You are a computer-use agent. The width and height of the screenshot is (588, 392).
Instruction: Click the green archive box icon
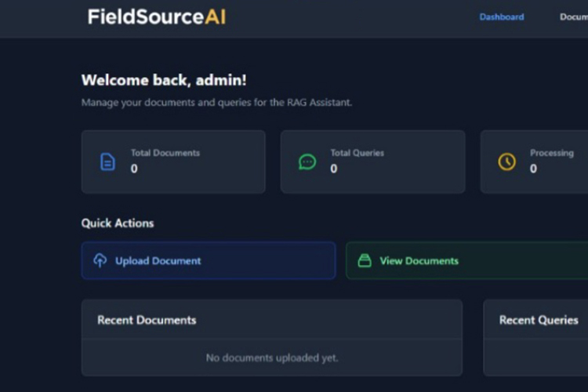point(365,260)
